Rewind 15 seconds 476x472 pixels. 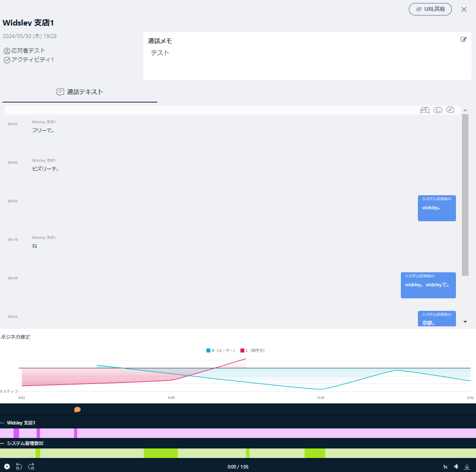(x=19, y=466)
